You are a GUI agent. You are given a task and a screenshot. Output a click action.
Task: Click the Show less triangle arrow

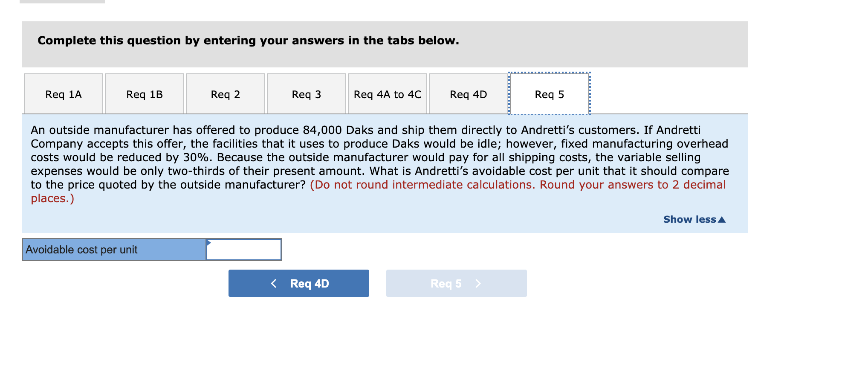721,219
